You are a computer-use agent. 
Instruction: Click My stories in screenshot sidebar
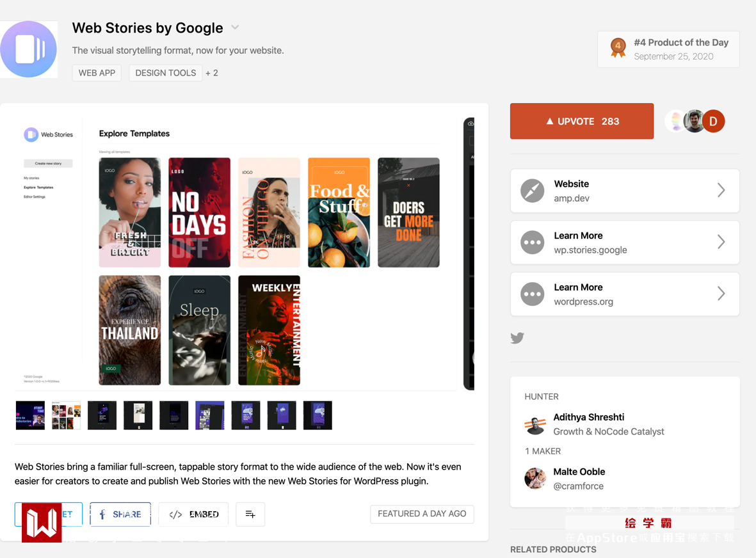[31, 179]
